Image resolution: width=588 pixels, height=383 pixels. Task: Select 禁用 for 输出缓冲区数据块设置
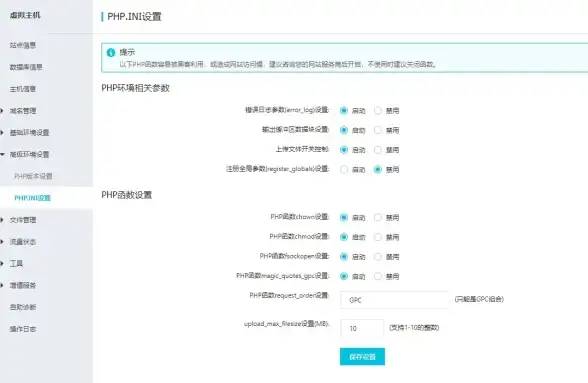tap(378, 130)
